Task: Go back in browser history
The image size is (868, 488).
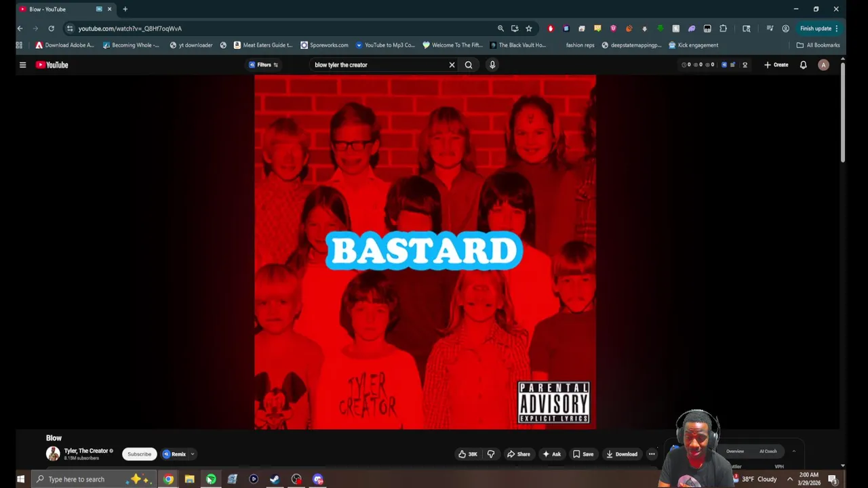Action: point(20,28)
